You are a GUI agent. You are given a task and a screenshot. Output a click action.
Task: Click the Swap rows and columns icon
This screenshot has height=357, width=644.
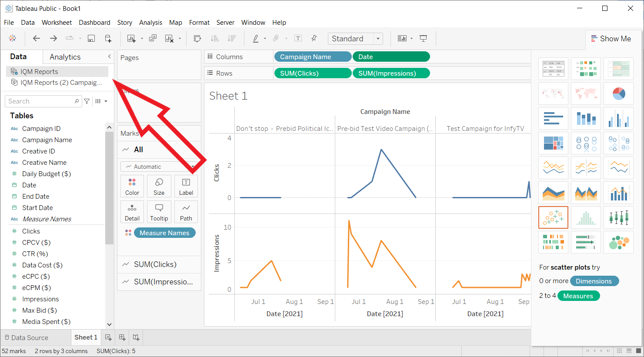[197, 39]
